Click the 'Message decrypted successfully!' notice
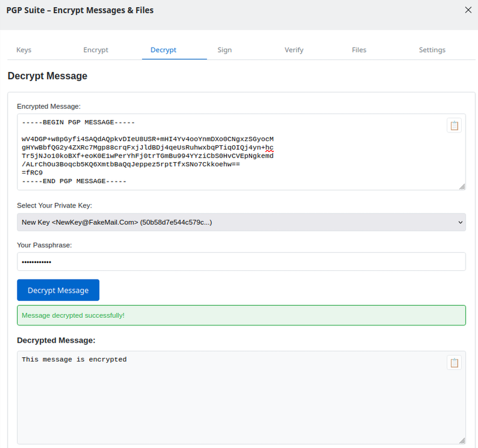 (241, 316)
